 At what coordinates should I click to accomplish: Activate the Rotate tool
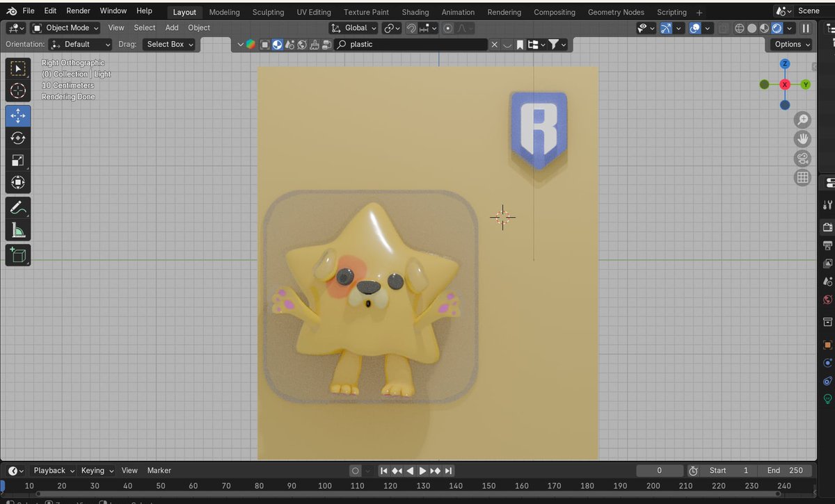18,138
